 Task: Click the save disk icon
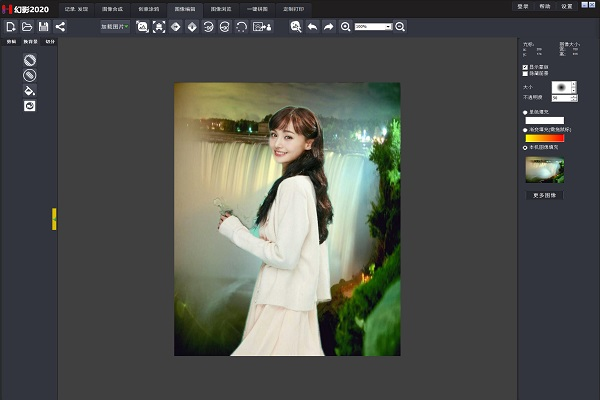click(x=43, y=26)
